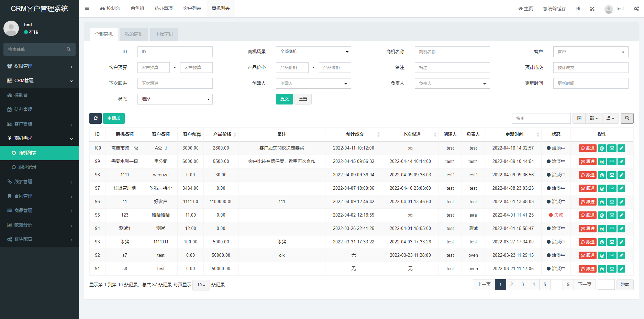Switch to 下属商机 tab
644x319 pixels.
click(164, 34)
